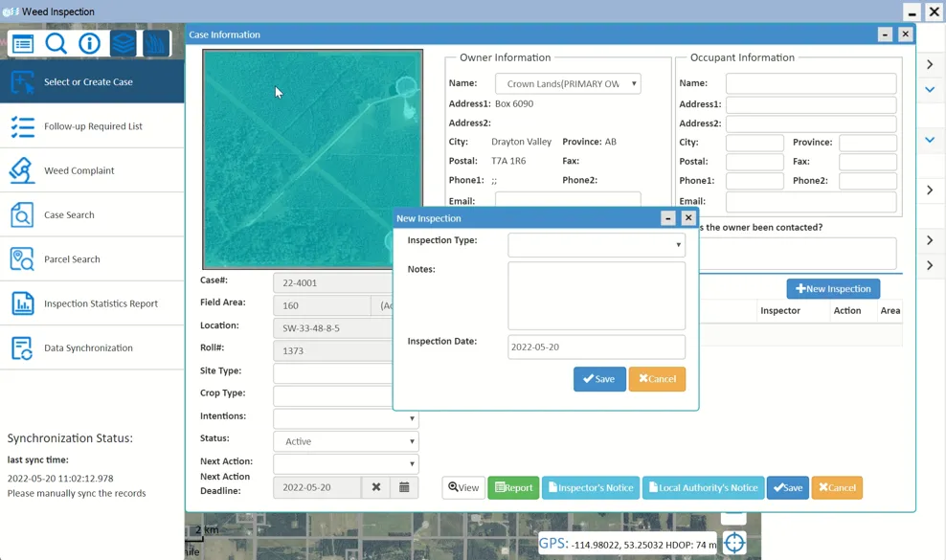This screenshot has width=946, height=560.
Task: Save the new inspection
Action: coord(599,379)
